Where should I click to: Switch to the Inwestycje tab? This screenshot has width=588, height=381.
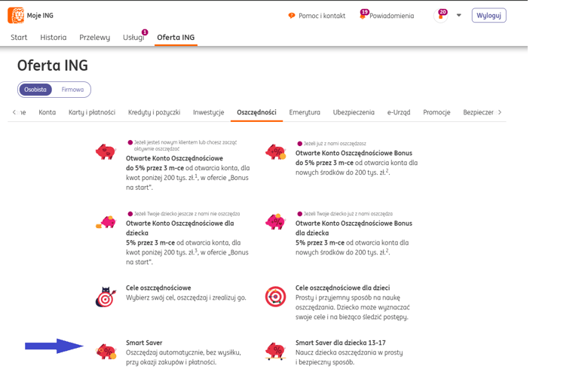pyautogui.click(x=209, y=112)
